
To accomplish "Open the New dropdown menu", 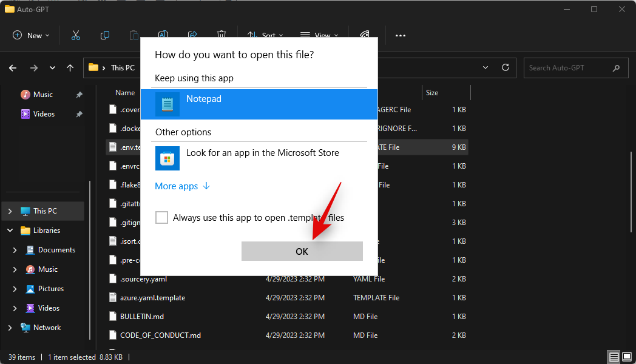I will [x=31, y=35].
